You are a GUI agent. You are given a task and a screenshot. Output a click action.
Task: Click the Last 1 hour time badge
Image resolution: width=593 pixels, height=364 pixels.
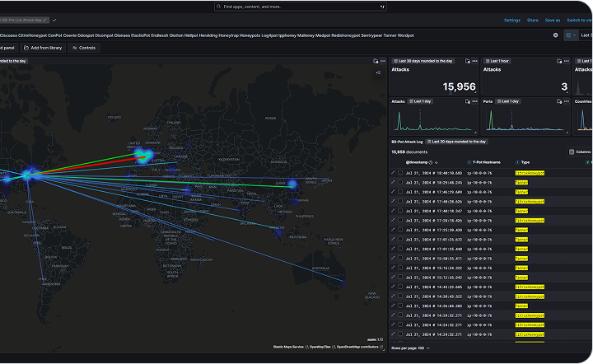click(x=497, y=61)
